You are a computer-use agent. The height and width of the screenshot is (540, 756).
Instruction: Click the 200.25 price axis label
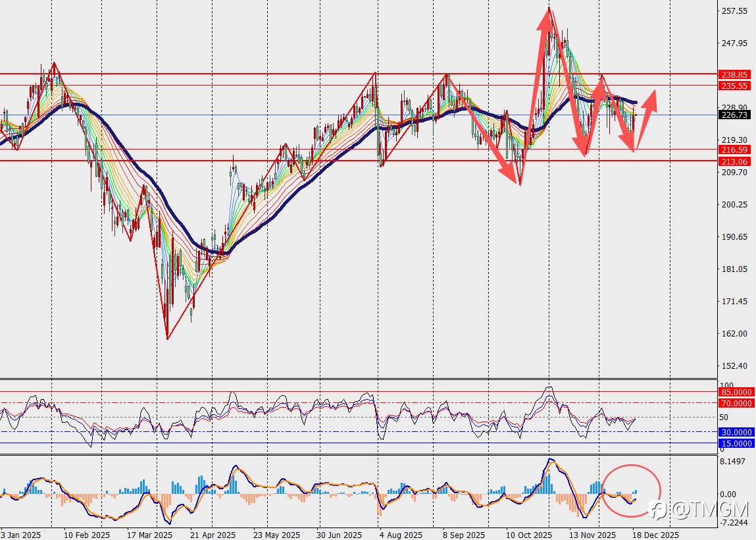(x=734, y=205)
